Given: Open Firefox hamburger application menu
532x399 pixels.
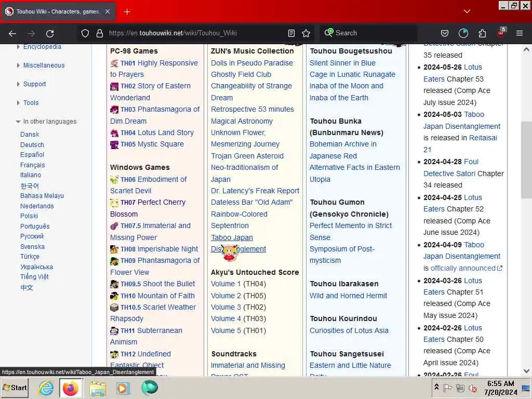Looking at the screenshot, I should tap(520, 33).
